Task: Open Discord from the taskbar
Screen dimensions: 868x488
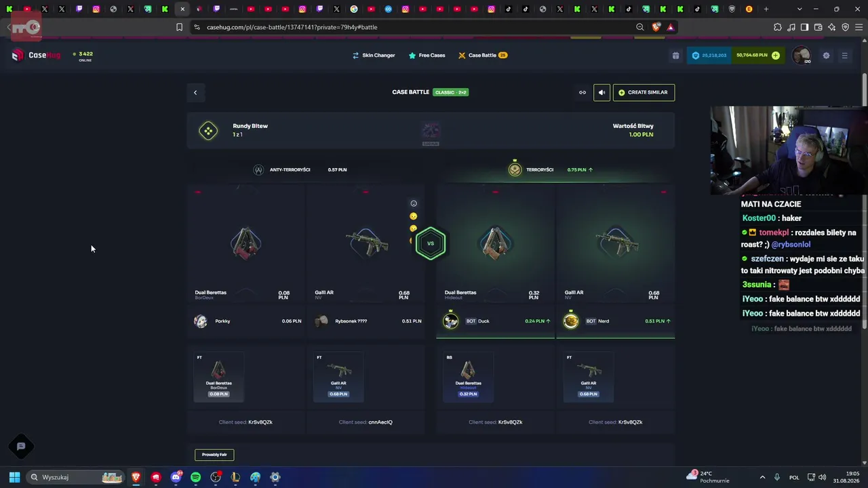Action: [x=176, y=477]
